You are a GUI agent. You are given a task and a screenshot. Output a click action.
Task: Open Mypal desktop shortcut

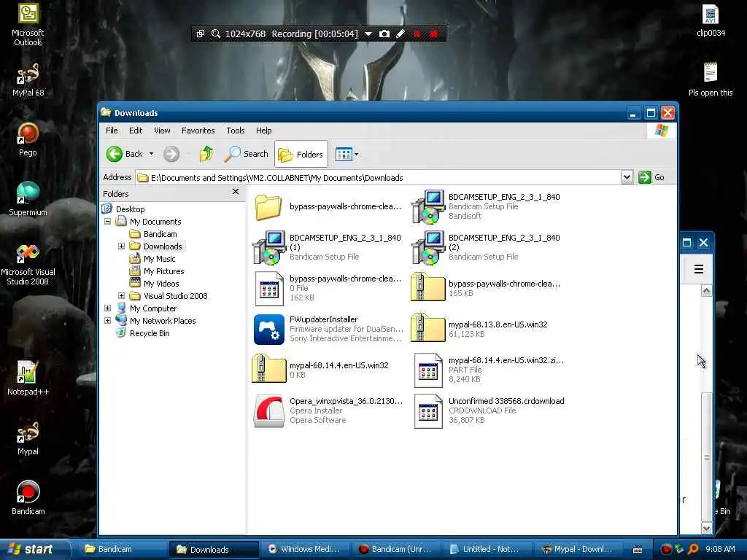(x=28, y=438)
